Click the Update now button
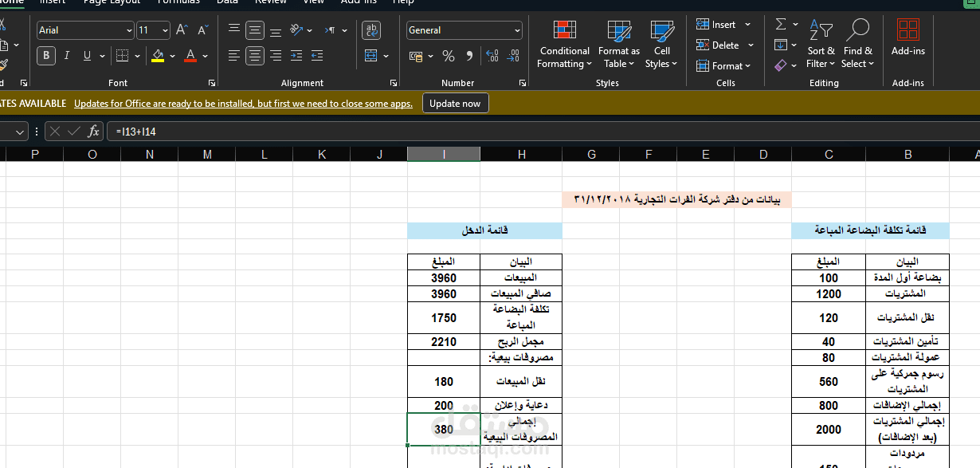Image resolution: width=980 pixels, height=468 pixels. point(455,104)
